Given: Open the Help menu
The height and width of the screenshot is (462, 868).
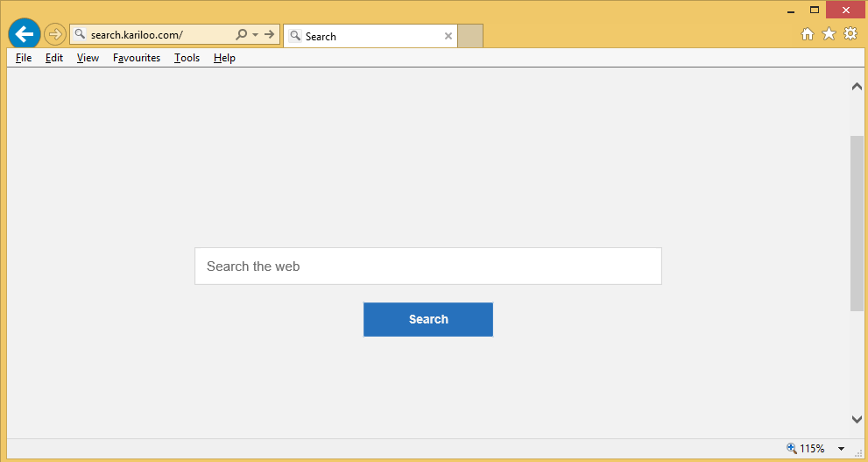Looking at the screenshot, I should [224, 58].
